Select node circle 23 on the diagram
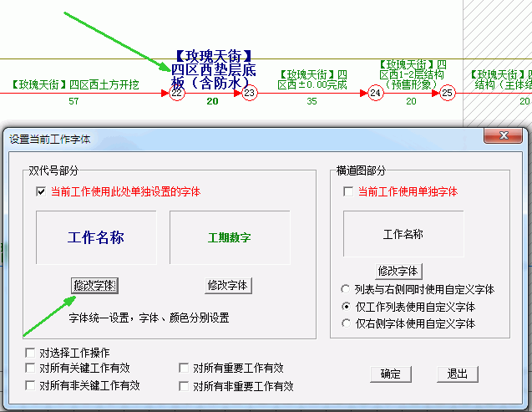This screenshot has width=532, height=412. click(x=250, y=94)
